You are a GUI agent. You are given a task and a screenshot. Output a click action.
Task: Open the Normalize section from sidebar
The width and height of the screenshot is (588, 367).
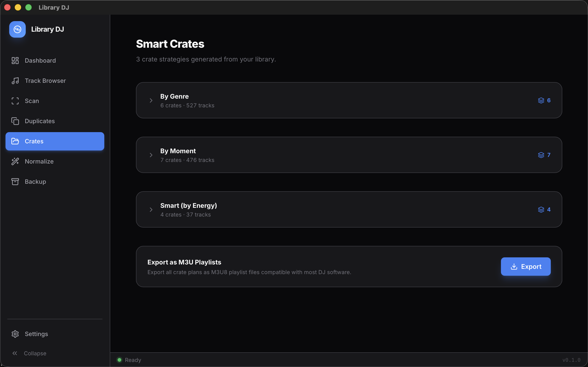pyautogui.click(x=39, y=161)
